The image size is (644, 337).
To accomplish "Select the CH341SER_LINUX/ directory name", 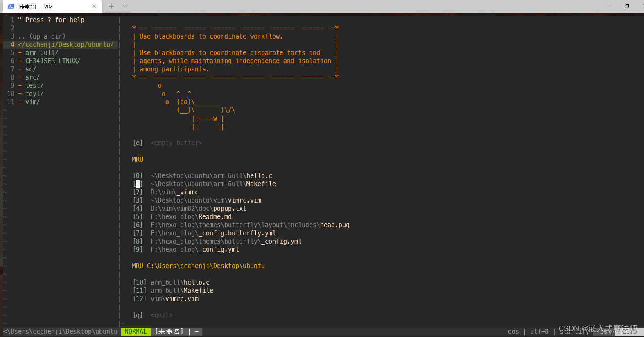I will pyautogui.click(x=53, y=61).
